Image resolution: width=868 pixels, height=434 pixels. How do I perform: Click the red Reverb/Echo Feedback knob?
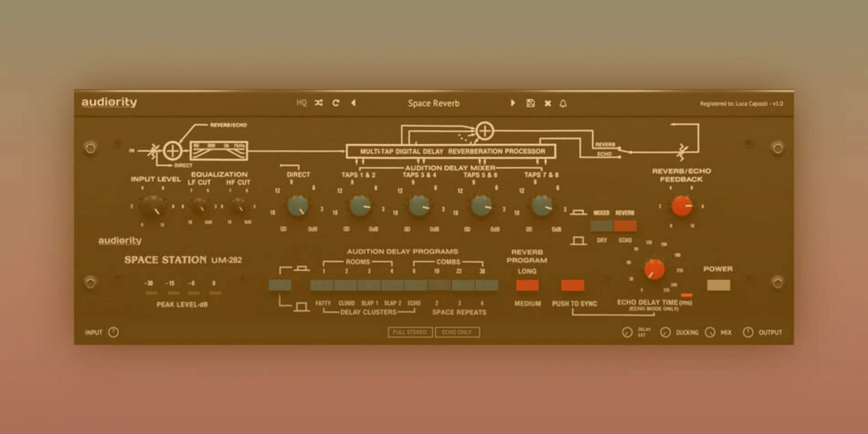coord(682,206)
